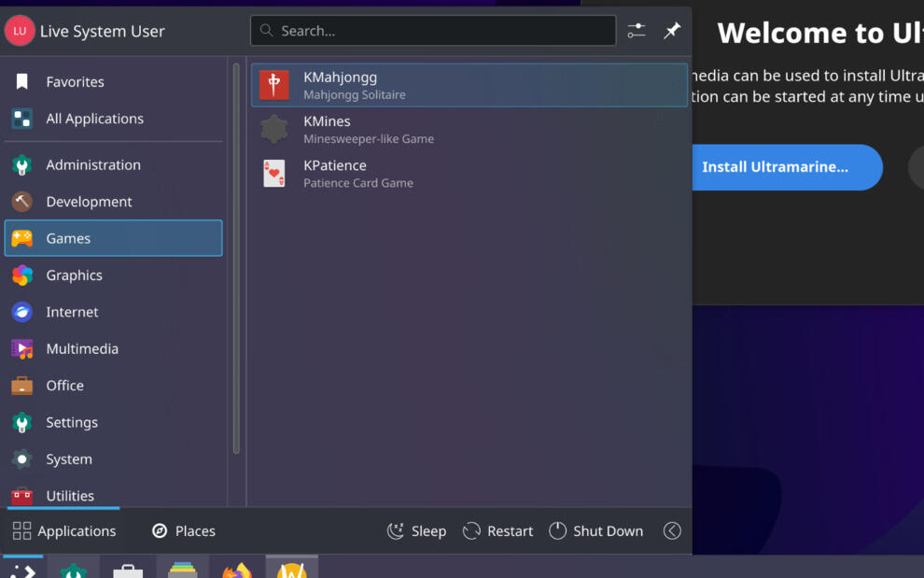The width and height of the screenshot is (924, 578).
Task: Select the System category
Action: tap(113, 458)
